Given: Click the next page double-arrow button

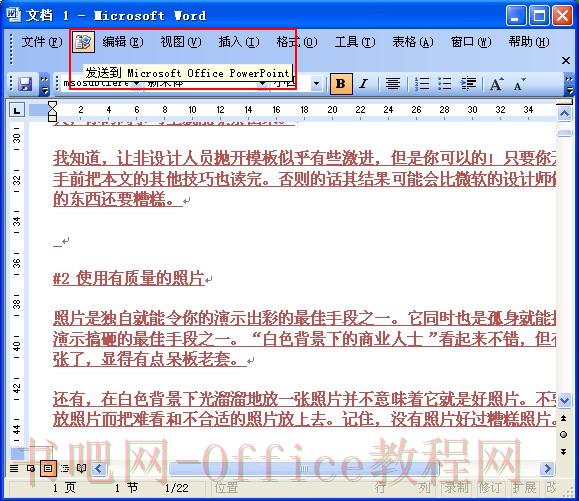Looking at the screenshot, I should [563, 451].
